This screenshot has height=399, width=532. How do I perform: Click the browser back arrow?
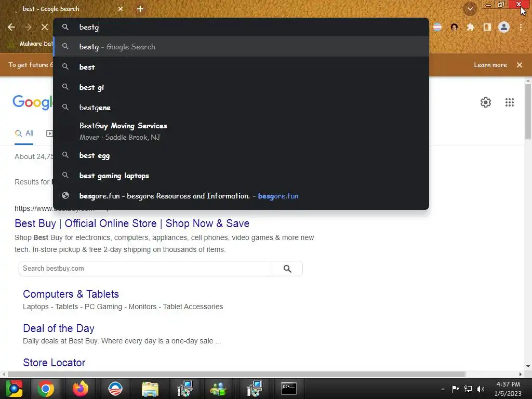pyautogui.click(x=11, y=27)
